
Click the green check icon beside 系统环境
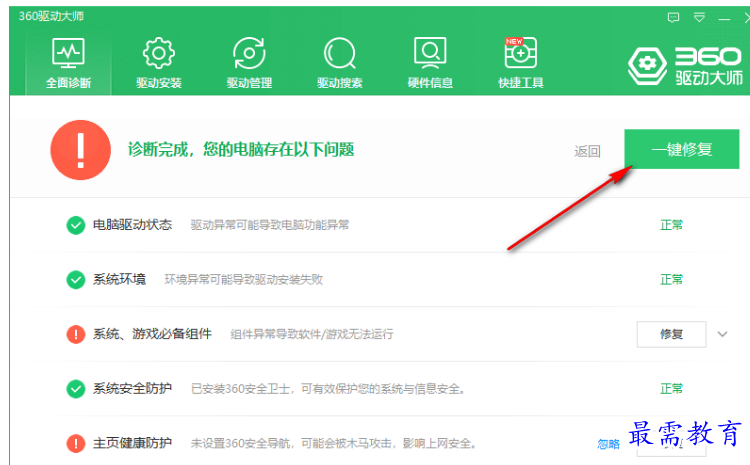76,279
